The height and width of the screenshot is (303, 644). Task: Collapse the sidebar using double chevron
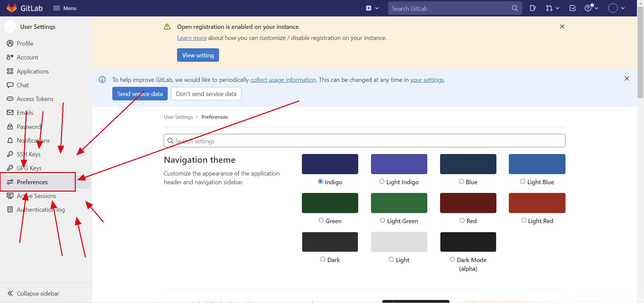pos(10,293)
